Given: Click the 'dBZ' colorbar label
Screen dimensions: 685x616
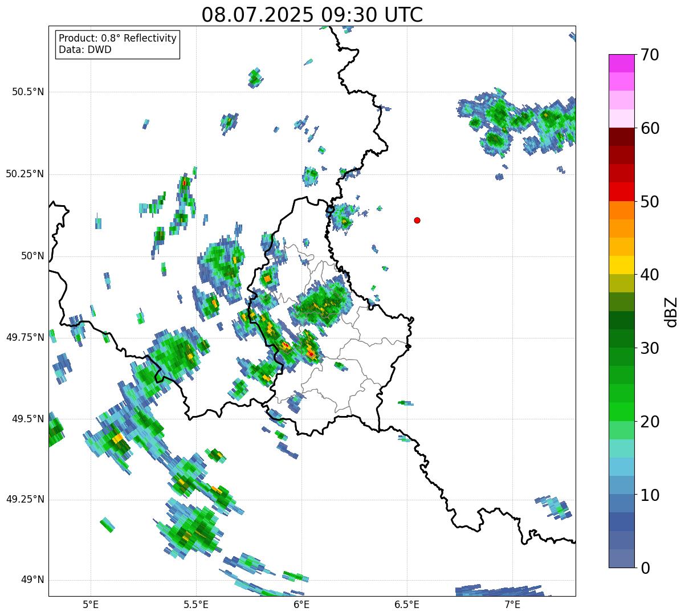Looking at the screenshot, I should pos(671,311).
